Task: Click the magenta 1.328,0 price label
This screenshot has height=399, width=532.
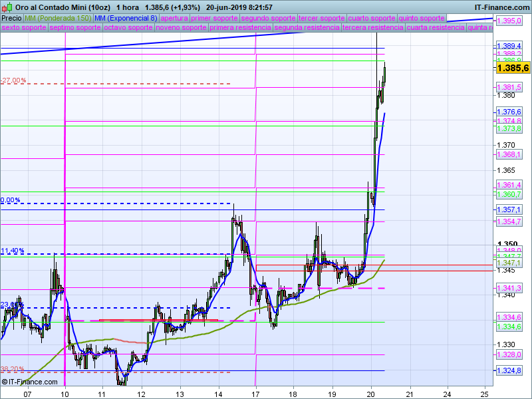Action: [x=509, y=354]
